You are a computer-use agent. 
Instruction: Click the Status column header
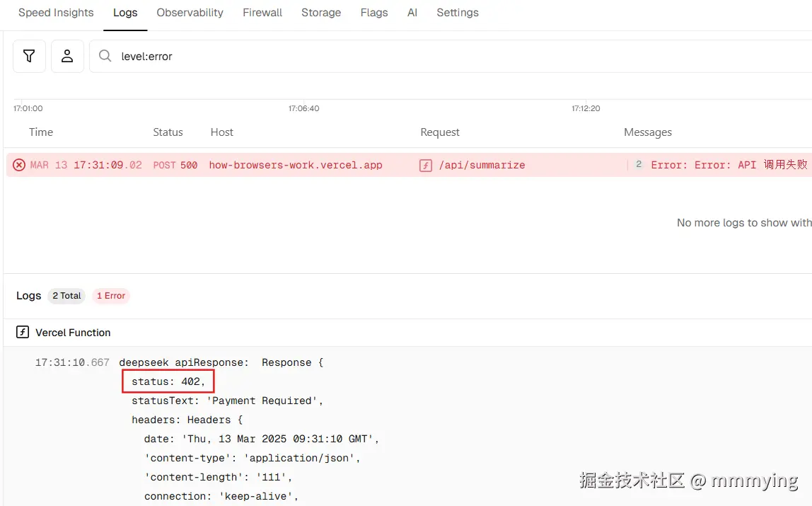point(168,132)
